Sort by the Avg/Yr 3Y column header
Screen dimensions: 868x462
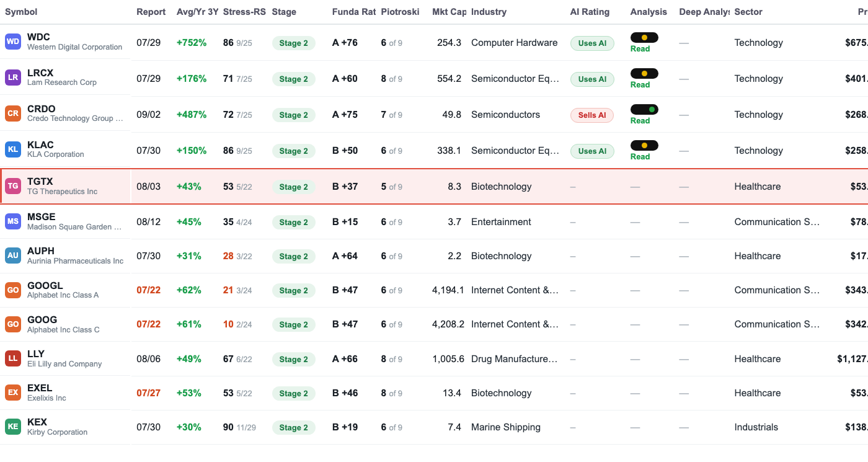[x=197, y=12]
